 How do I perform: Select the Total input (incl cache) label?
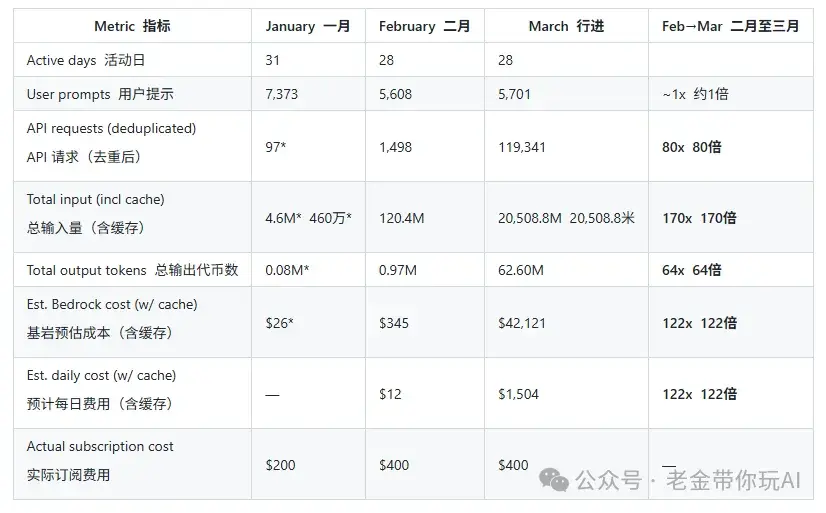pos(96,199)
